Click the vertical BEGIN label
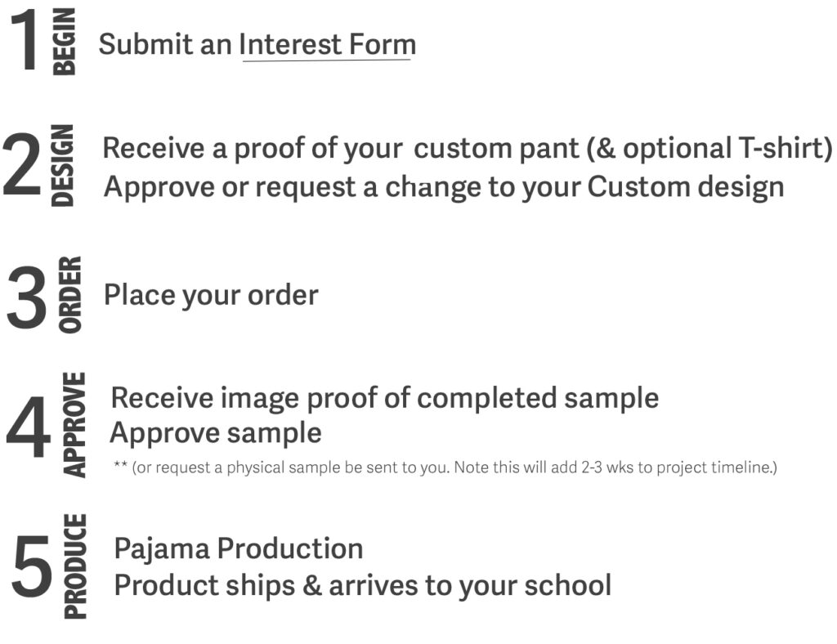837x644 pixels. tap(64, 41)
